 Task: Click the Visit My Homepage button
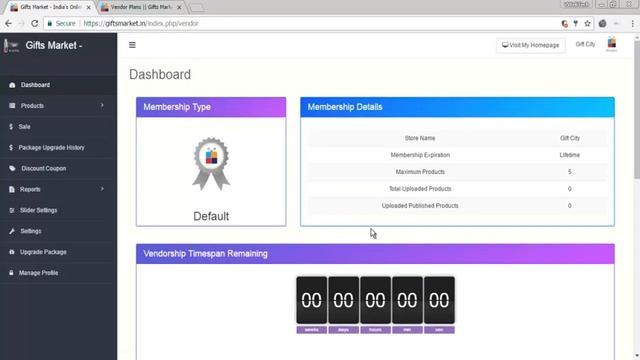pyautogui.click(x=531, y=45)
